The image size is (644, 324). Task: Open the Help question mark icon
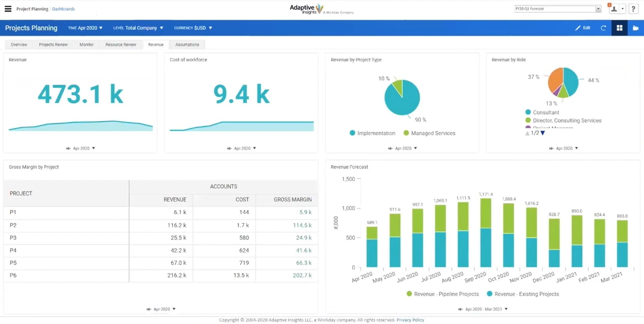[634, 9]
